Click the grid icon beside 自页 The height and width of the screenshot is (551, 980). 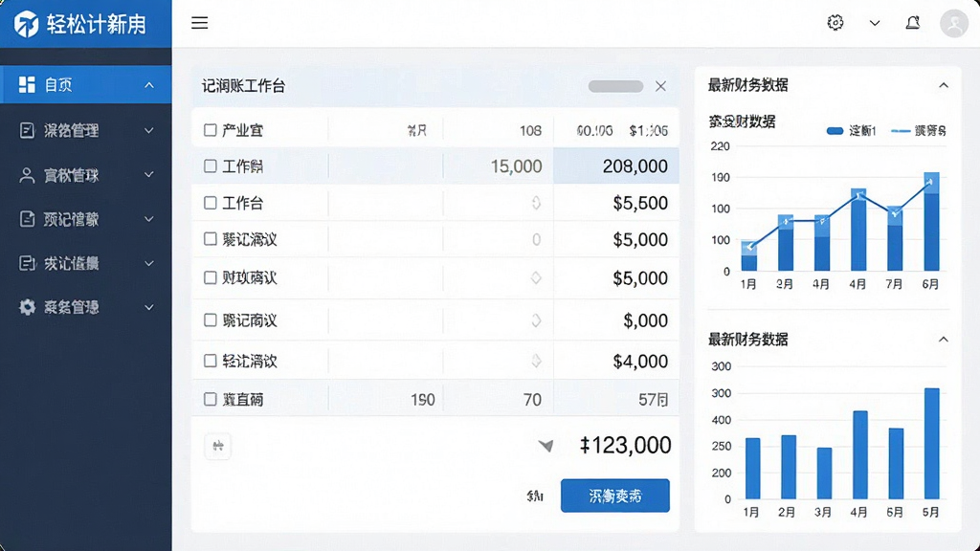point(27,84)
